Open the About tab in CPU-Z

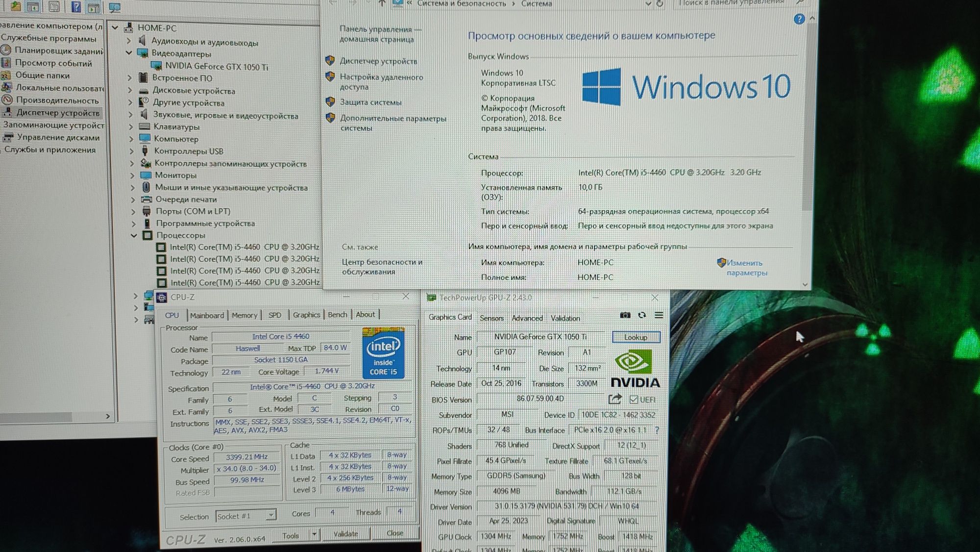[x=365, y=315]
